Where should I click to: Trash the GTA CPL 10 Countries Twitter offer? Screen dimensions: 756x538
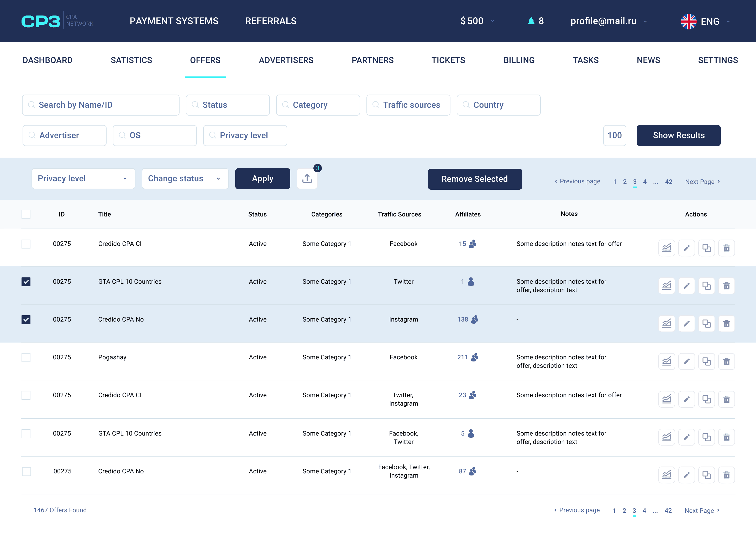(x=726, y=286)
